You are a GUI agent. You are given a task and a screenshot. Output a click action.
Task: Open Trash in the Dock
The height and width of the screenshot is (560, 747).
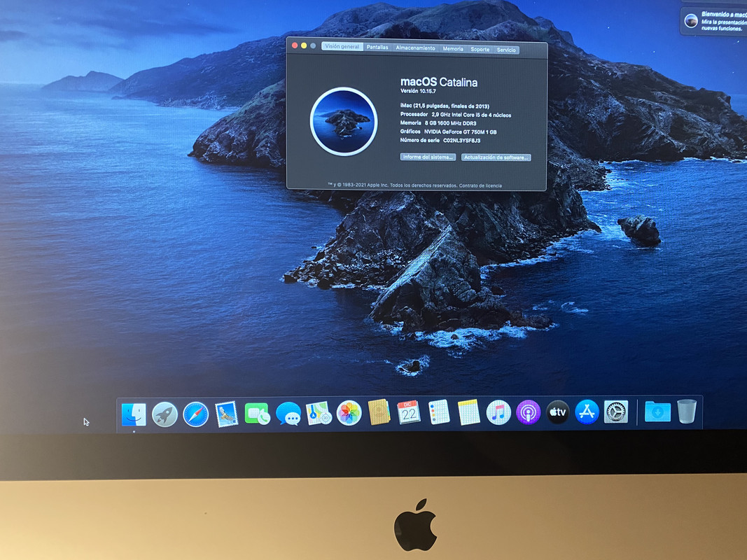coord(687,411)
